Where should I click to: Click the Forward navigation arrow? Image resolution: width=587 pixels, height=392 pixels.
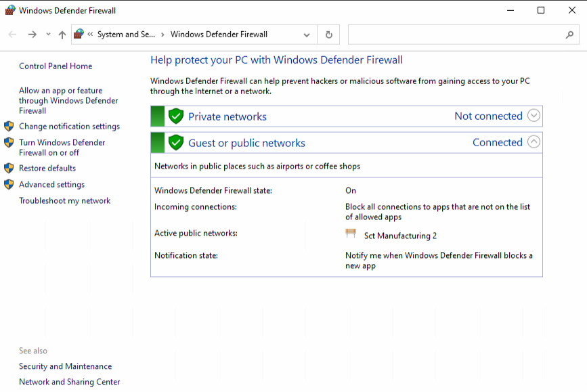tap(32, 35)
